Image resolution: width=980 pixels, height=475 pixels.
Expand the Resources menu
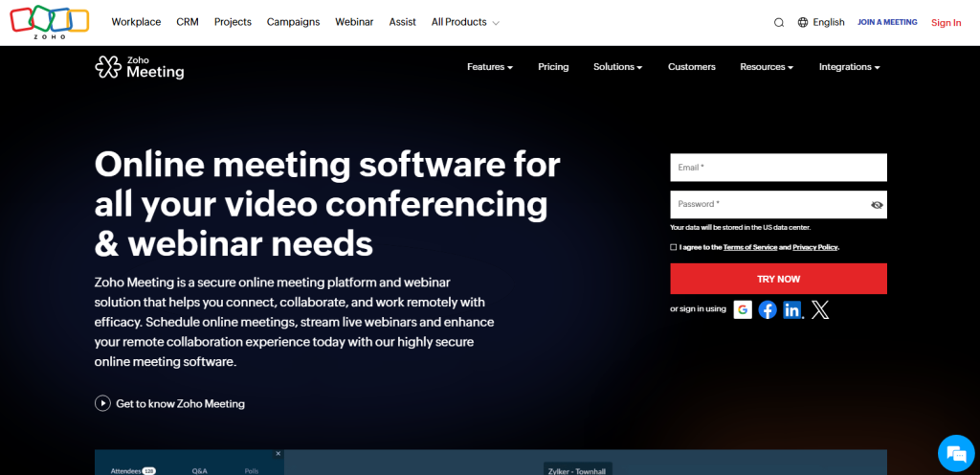tap(767, 67)
